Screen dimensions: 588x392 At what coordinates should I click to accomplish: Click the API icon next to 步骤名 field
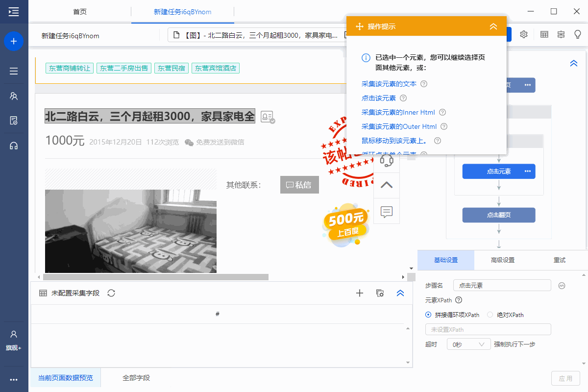[x=562, y=285]
